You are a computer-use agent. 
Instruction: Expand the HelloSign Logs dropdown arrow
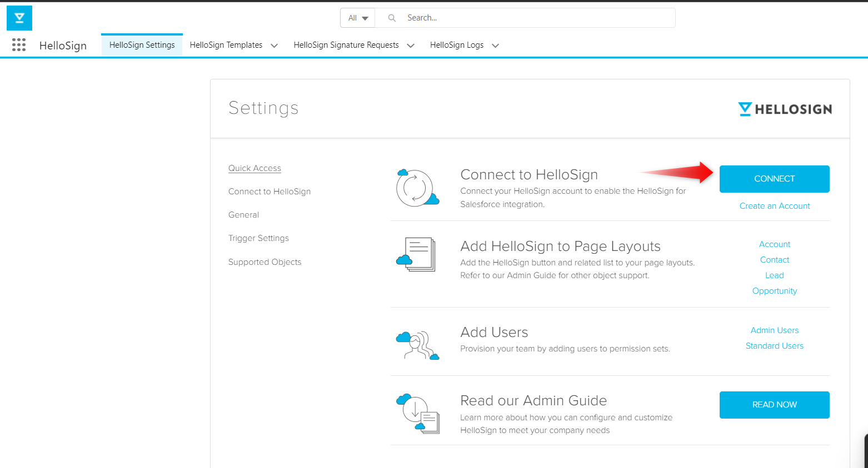coord(495,46)
